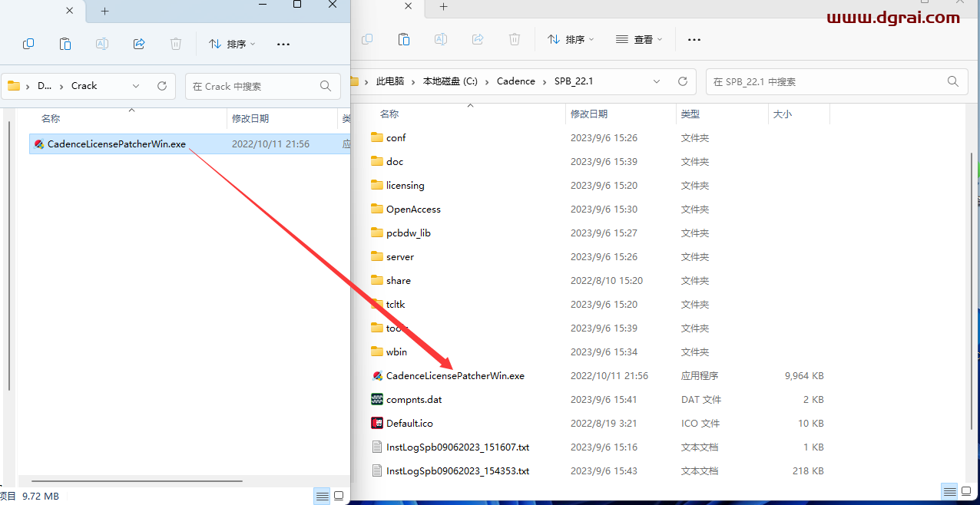Switch SPB_22.1 window to details view

[x=950, y=491]
